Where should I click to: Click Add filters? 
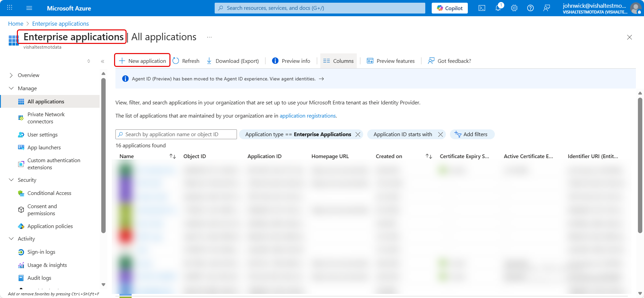tap(472, 134)
